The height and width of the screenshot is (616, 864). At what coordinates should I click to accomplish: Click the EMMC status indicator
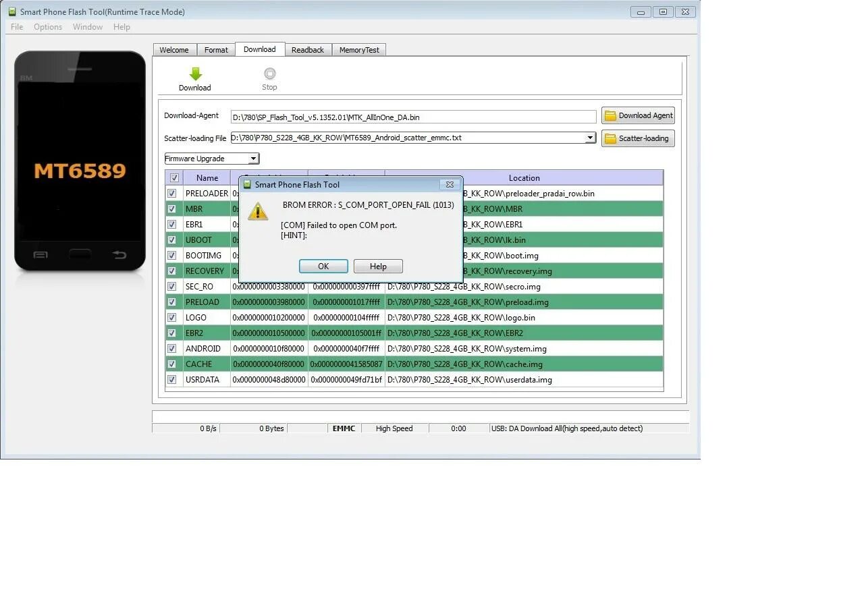pyautogui.click(x=344, y=428)
